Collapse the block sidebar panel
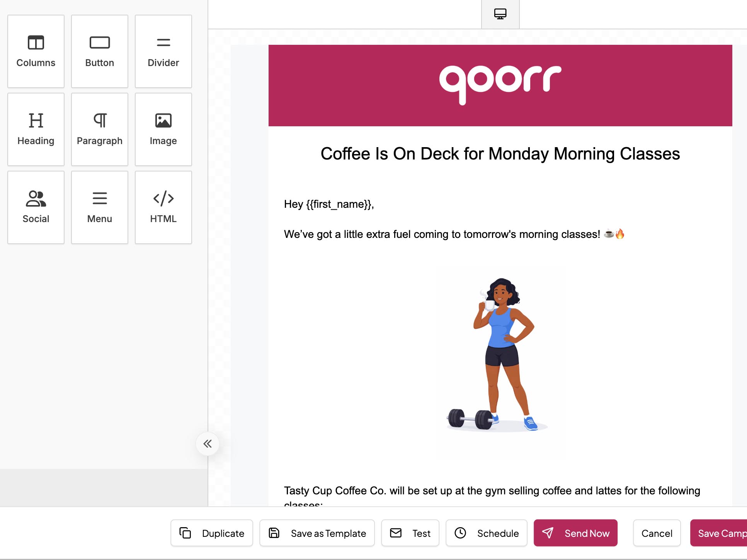Image resolution: width=747 pixels, height=560 pixels. tap(208, 444)
